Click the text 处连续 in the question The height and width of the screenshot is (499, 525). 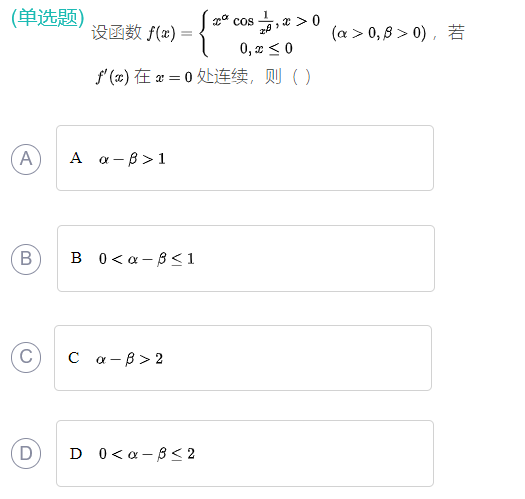[222, 77]
